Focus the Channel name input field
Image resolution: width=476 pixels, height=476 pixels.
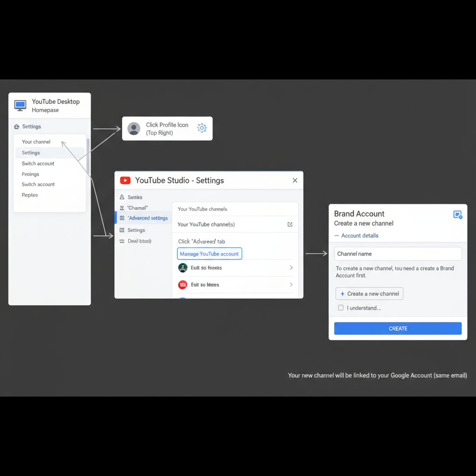398,254
